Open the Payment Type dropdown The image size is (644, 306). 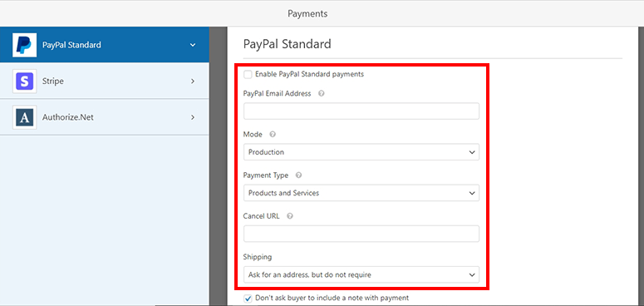361,193
